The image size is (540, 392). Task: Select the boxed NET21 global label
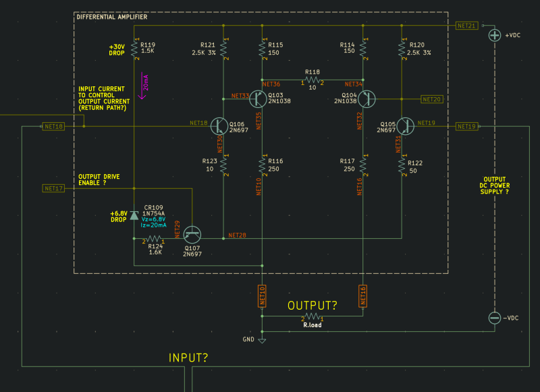pos(466,26)
